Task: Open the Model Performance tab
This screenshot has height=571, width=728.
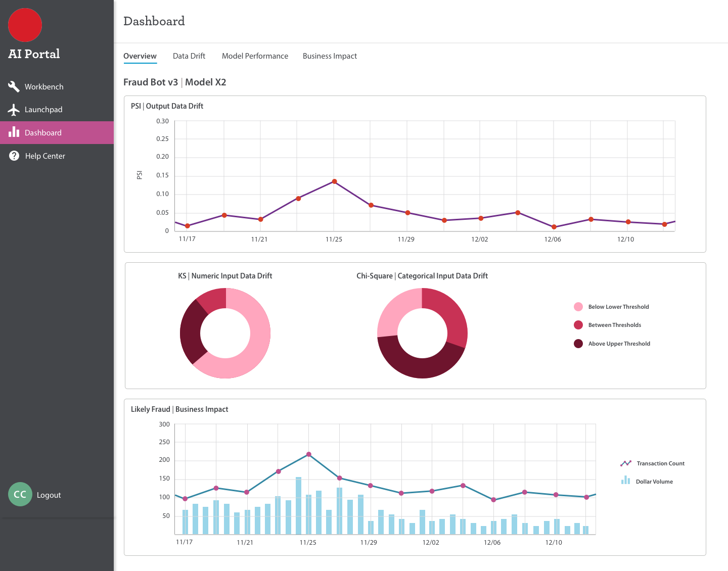Action: point(255,56)
